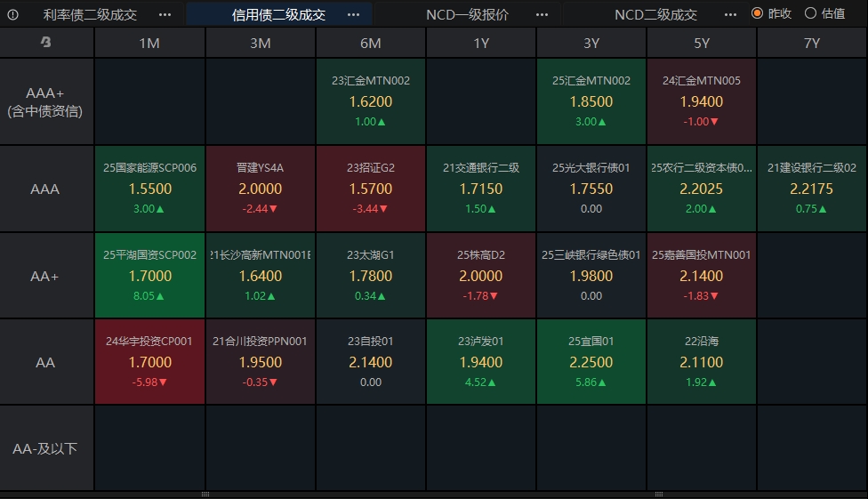Open more options next to NCD一级报价
This screenshot has width=868, height=499.
coord(542,14)
